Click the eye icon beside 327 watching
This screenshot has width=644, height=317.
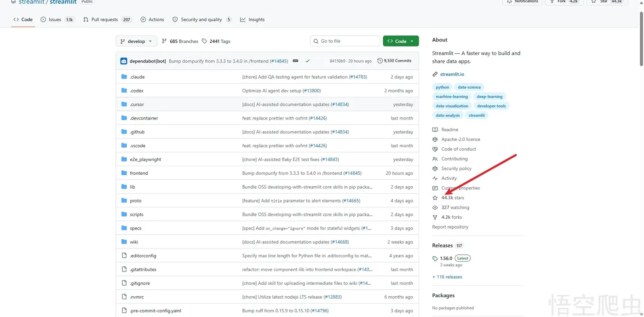435,207
